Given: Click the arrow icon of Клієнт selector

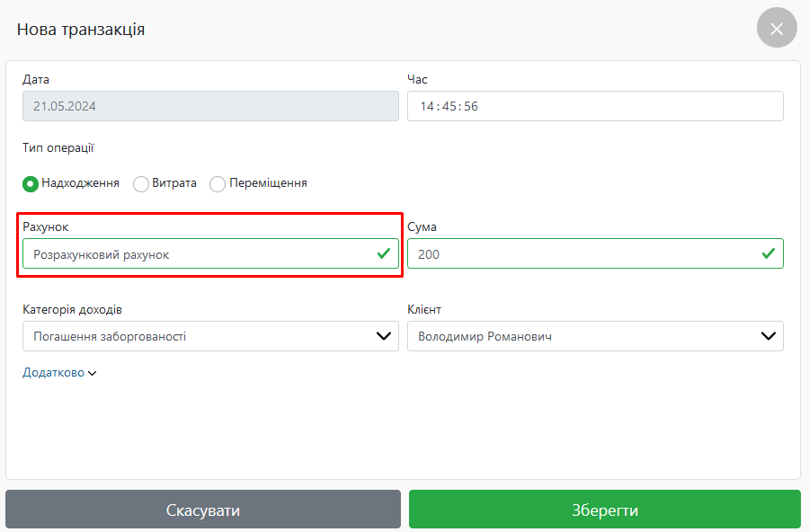Looking at the screenshot, I should pos(769,336).
